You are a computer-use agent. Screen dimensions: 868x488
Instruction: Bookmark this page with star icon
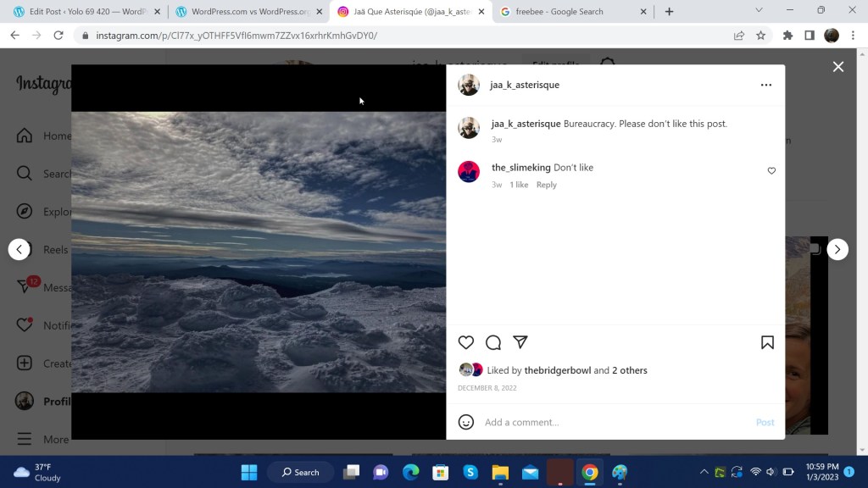(760, 36)
